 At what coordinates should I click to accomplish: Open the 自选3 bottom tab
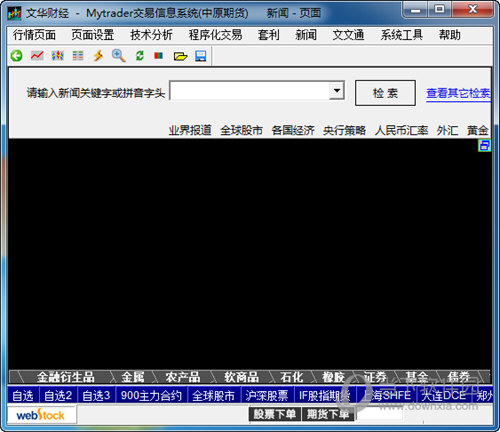pos(96,396)
